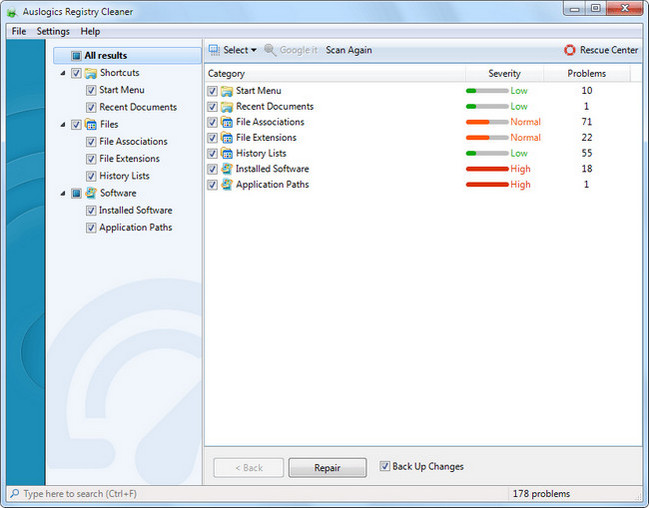This screenshot has width=649, height=508.
Task: Click the Low label for Recent Documents
Action: (x=519, y=107)
